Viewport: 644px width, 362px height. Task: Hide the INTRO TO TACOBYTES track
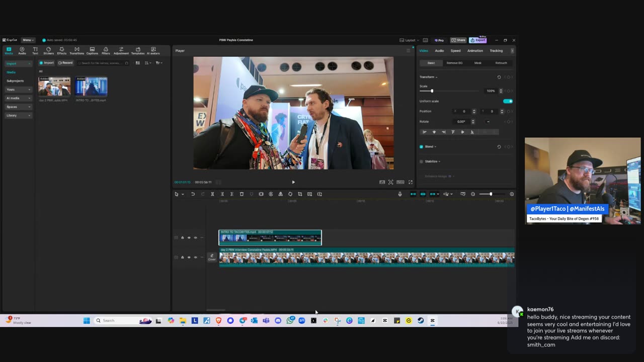click(x=189, y=237)
